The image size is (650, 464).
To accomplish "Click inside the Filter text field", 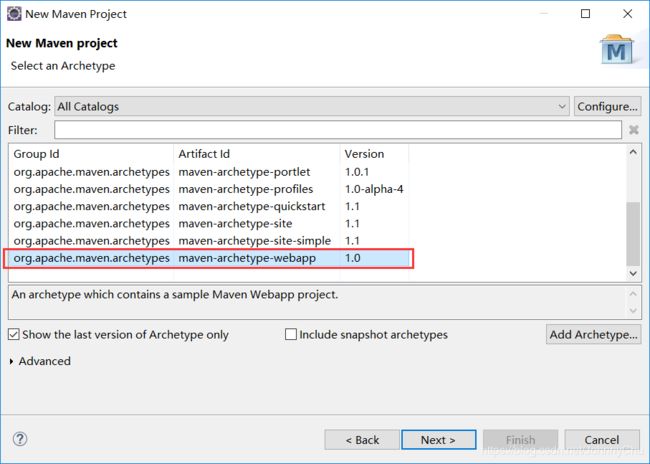I will (x=338, y=130).
